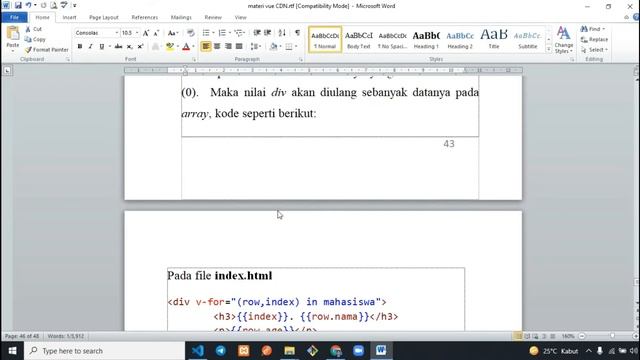Set Center paragraph alignment
Image resolution: width=640 pixels, height=360 pixels.
tap(217, 47)
